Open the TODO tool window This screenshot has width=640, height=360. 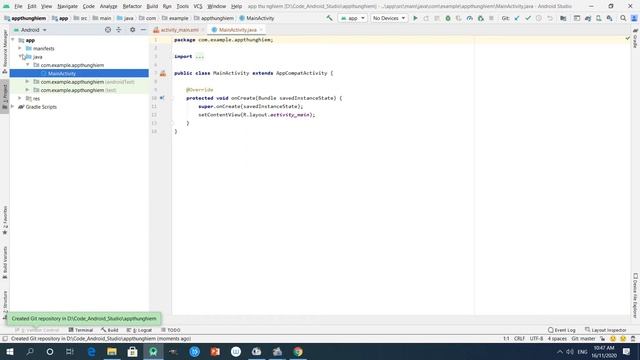tap(171, 330)
